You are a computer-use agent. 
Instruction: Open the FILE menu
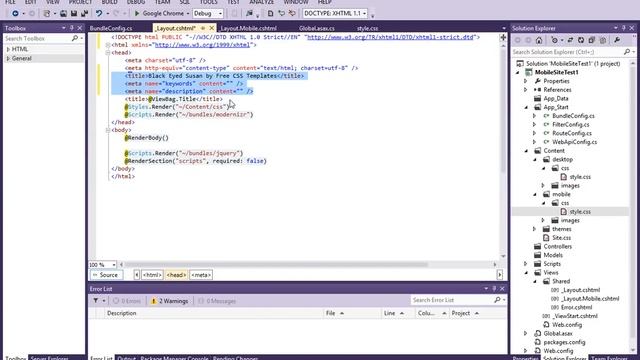(x=10, y=2)
